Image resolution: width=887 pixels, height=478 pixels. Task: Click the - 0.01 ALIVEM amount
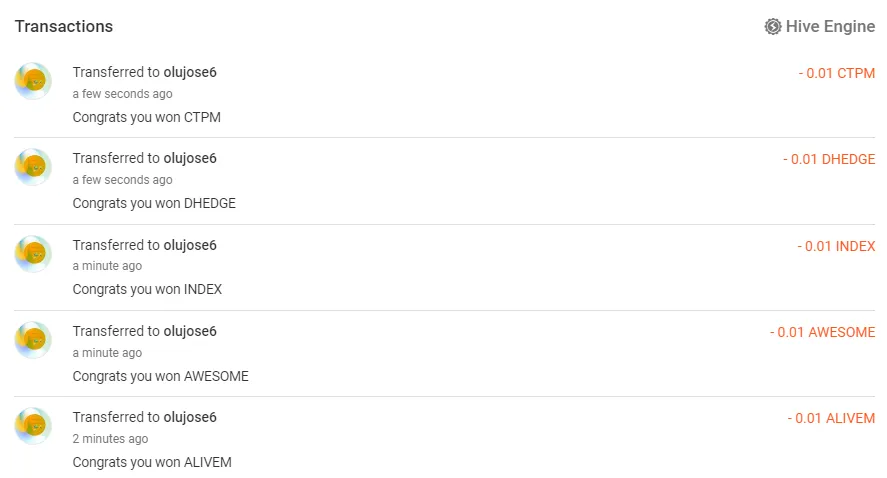(831, 418)
